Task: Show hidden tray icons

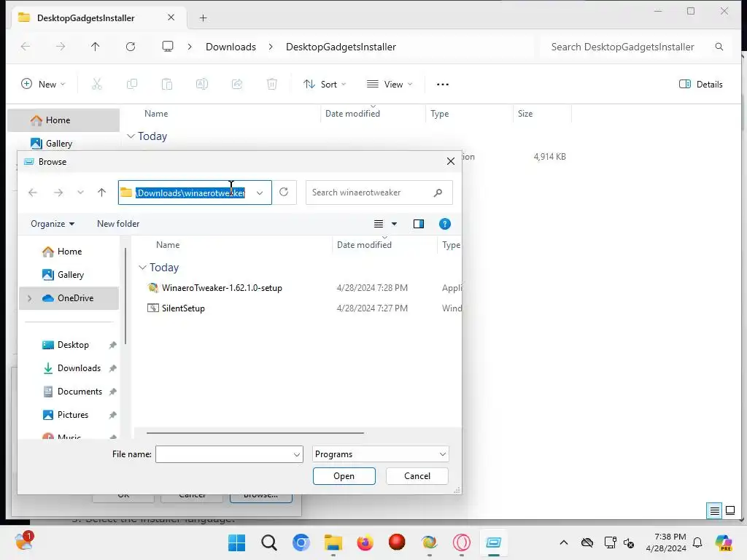Action: click(564, 542)
